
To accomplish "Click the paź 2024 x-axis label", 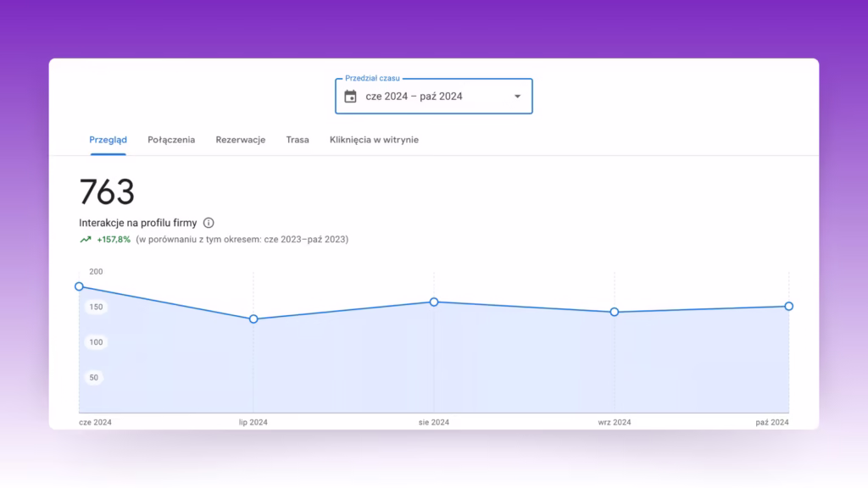I will [x=772, y=422].
